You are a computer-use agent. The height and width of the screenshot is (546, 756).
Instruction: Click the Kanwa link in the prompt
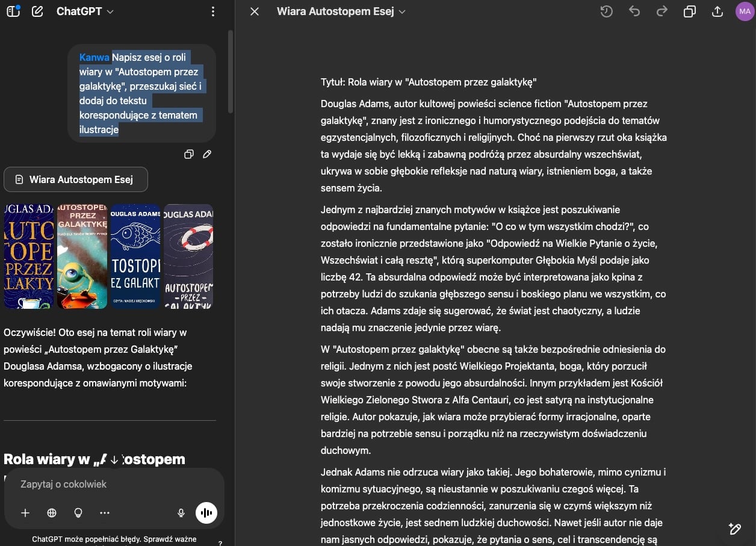94,57
